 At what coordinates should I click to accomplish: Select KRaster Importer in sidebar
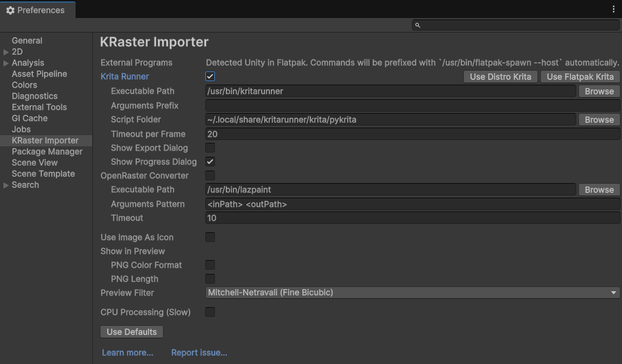[46, 140]
